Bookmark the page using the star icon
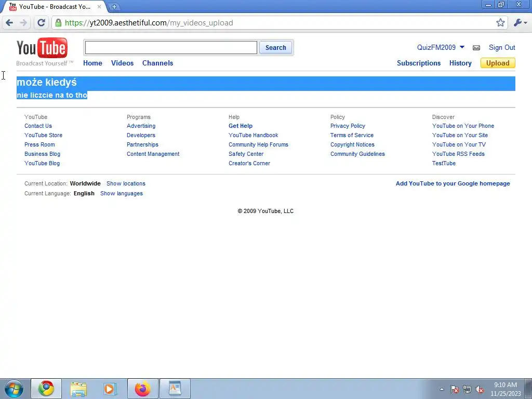 [x=500, y=23]
